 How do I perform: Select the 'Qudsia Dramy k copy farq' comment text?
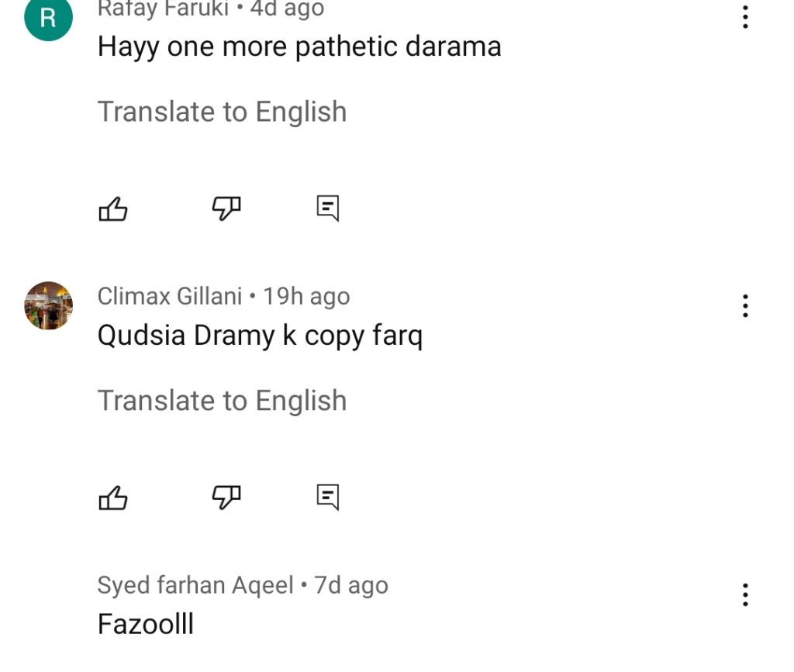[260, 336]
